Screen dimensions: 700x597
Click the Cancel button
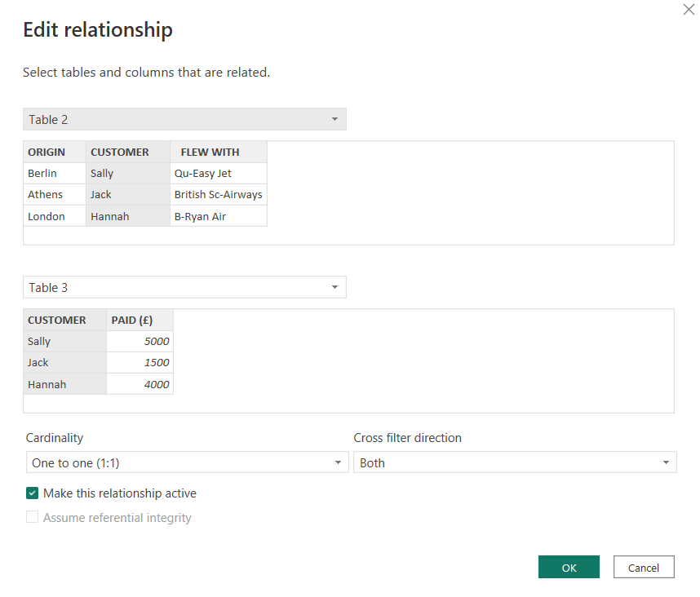click(643, 568)
